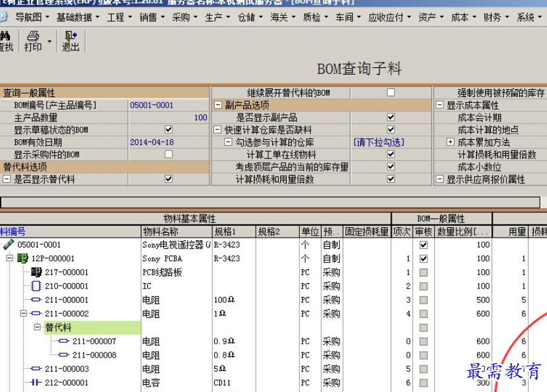Toggle 是否显示副产品 checkbox
This screenshot has width=547, height=392.
click(x=390, y=117)
